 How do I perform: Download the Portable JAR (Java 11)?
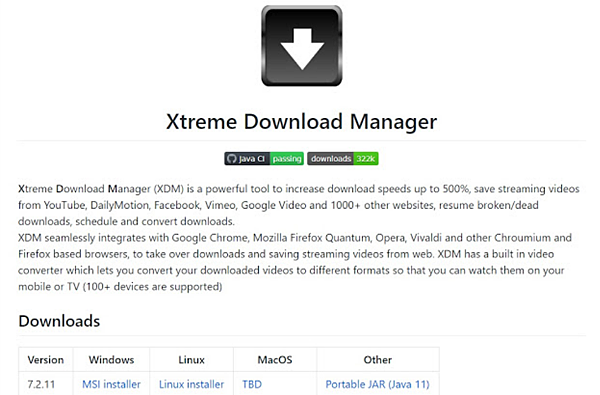[377, 384]
